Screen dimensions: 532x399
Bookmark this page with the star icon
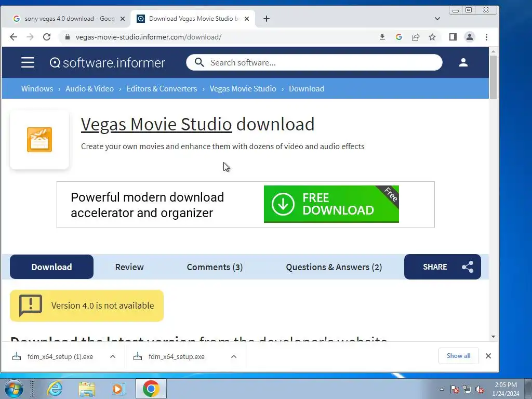pos(432,37)
